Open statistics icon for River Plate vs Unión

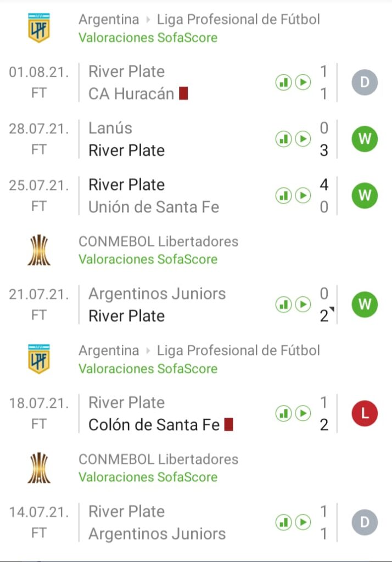point(283,195)
